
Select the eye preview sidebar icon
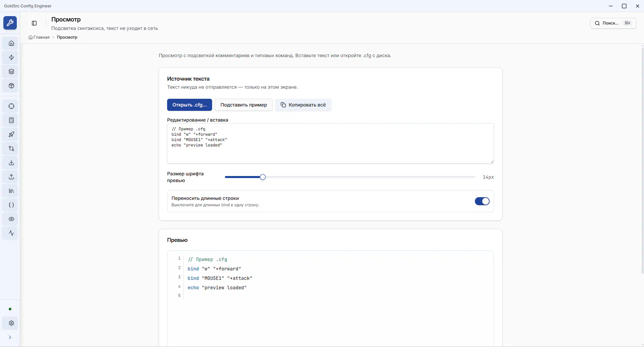(11, 219)
